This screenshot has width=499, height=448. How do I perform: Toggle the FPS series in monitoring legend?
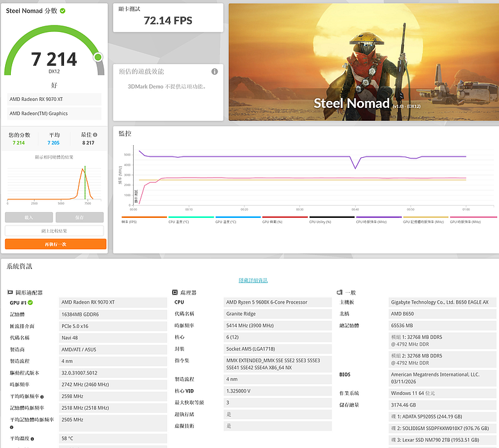144,220
